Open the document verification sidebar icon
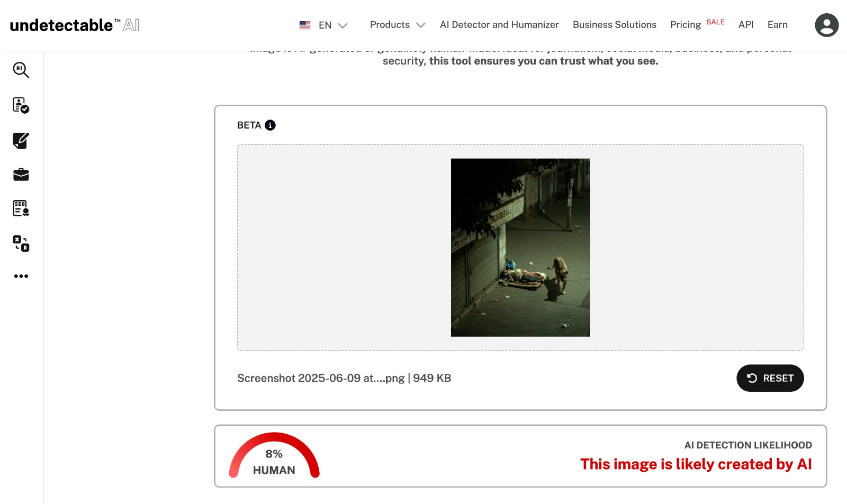This screenshot has height=504, width=847. point(21,105)
